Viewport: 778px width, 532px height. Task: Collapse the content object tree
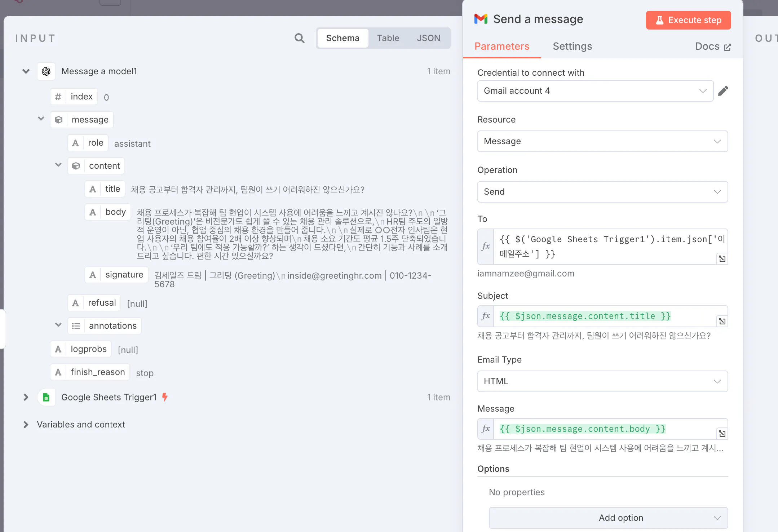pyautogui.click(x=58, y=165)
